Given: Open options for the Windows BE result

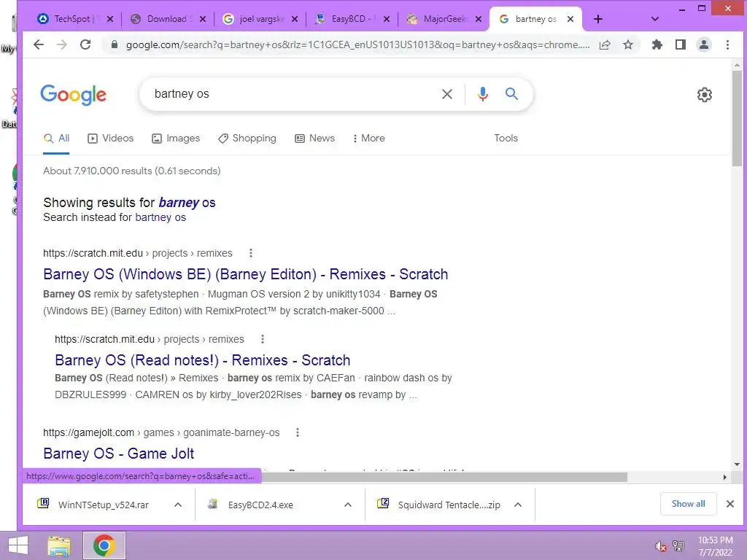Looking at the screenshot, I should point(251,253).
